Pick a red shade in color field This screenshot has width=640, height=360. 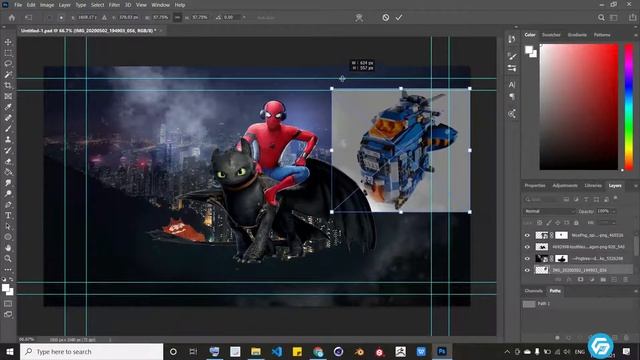(579, 107)
